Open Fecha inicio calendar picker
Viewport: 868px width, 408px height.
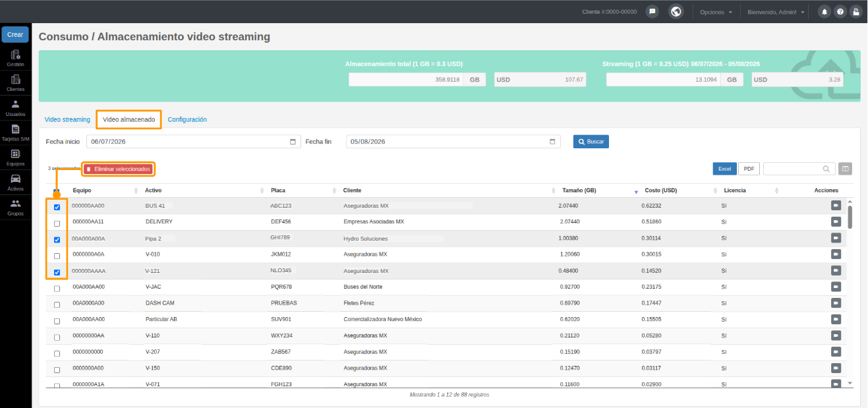293,142
